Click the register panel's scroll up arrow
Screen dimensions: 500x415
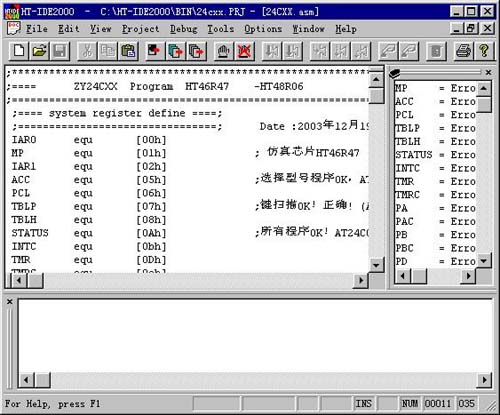484,88
